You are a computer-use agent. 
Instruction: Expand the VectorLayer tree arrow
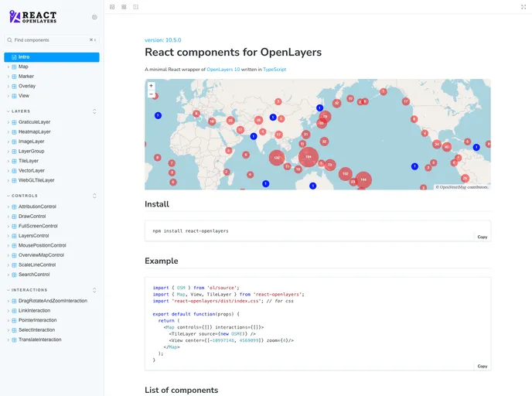(9, 171)
